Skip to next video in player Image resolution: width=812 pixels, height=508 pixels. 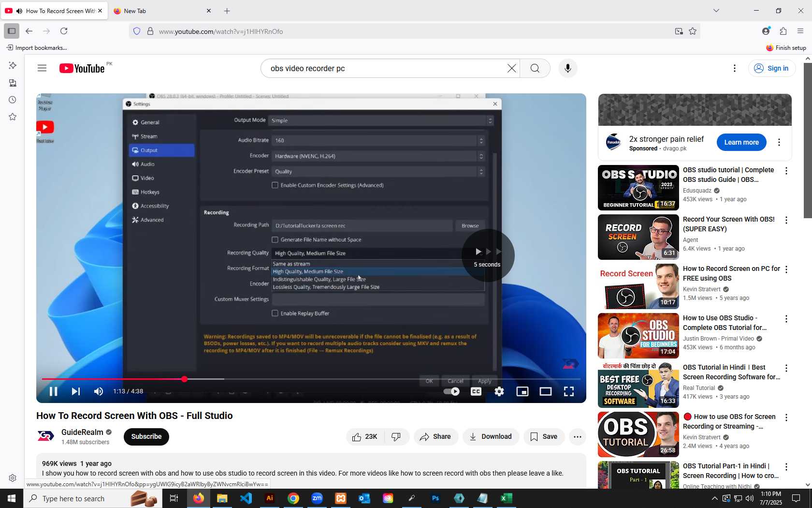76,391
